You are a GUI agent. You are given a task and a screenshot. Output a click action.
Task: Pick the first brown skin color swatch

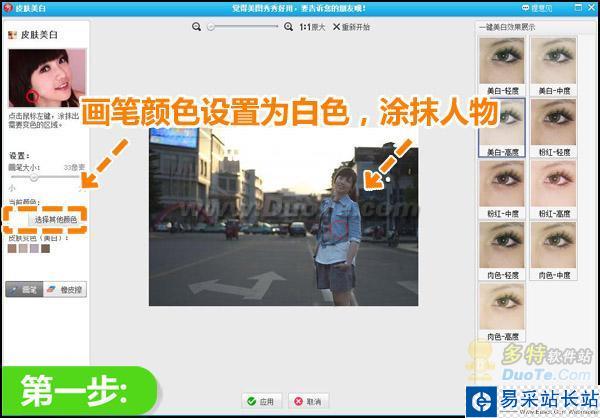pos(12,249)
